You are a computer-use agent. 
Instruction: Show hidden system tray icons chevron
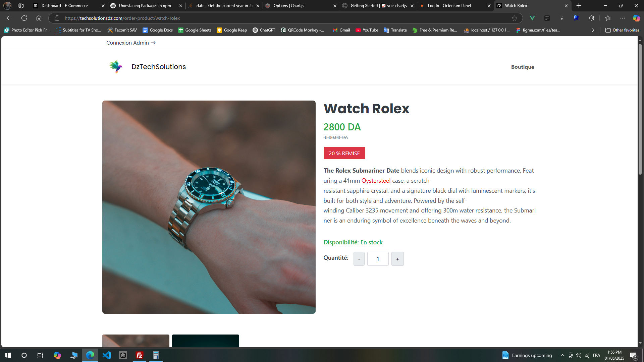[562, 355]
